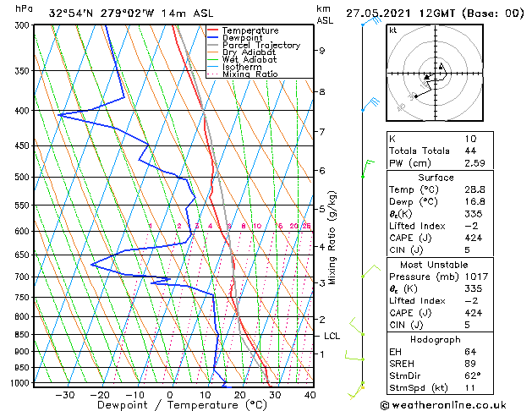Click the Wet Adiabat legend entry
Screen dimensions: 532x411
coord(242,60)
